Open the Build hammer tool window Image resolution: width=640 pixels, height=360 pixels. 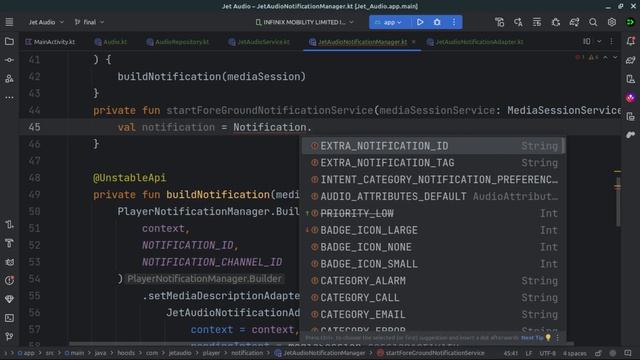point(9,243)
